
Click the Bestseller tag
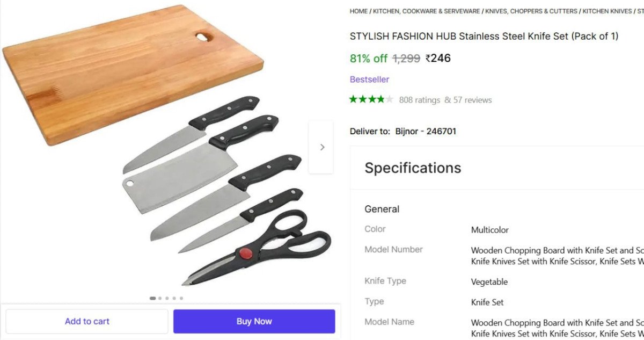[369, 79]
